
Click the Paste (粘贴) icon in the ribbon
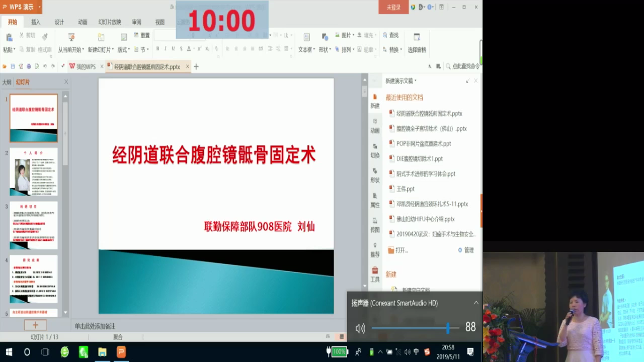pyautogui.click(x=9, y=38)
